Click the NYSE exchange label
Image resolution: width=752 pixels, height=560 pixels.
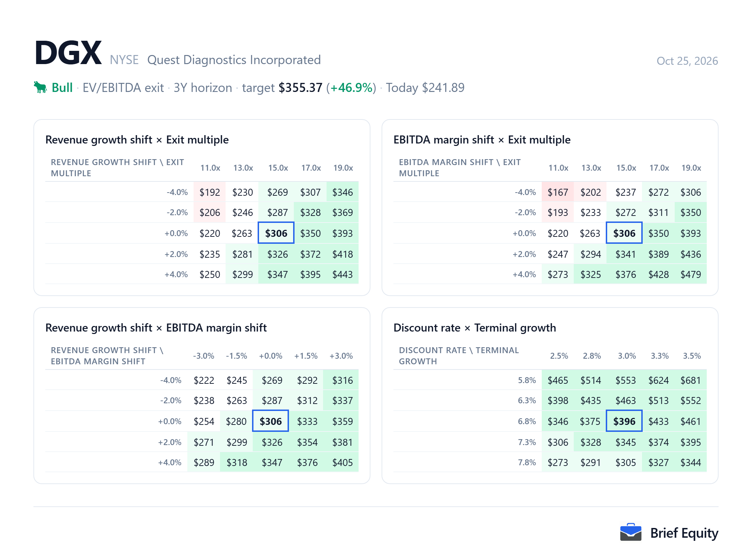[124, 60]
